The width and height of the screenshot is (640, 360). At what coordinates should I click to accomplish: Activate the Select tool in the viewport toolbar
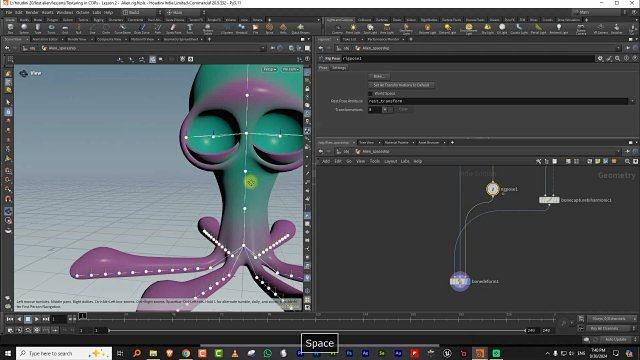(x=8, y=102)
